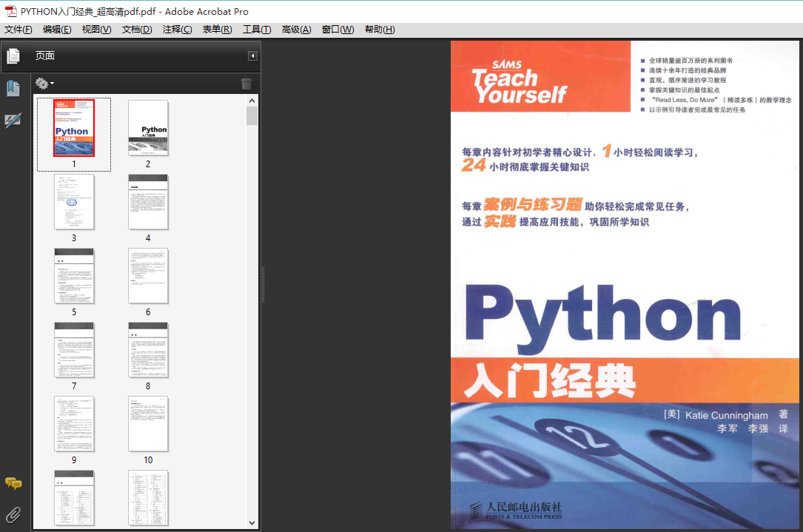This screenshot has width=803, height=532.
Task: Click the Sams Teach Yourself logo
Action: point(519,82)
